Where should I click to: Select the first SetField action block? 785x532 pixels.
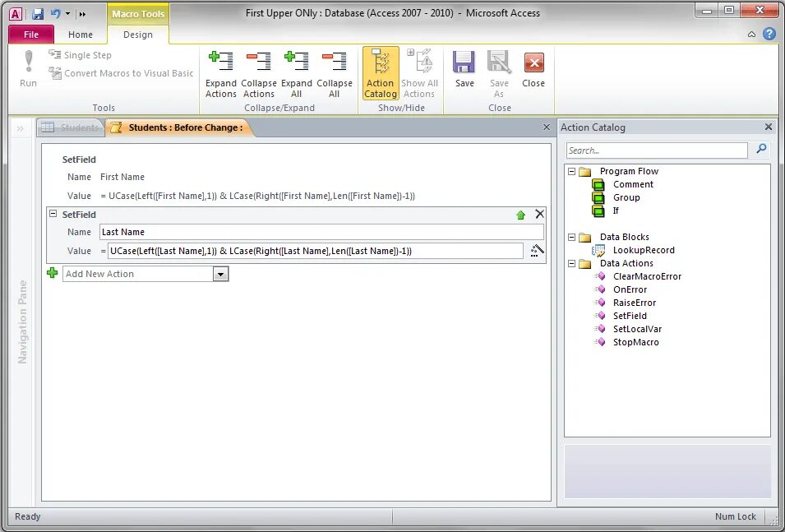coord(79,160)
